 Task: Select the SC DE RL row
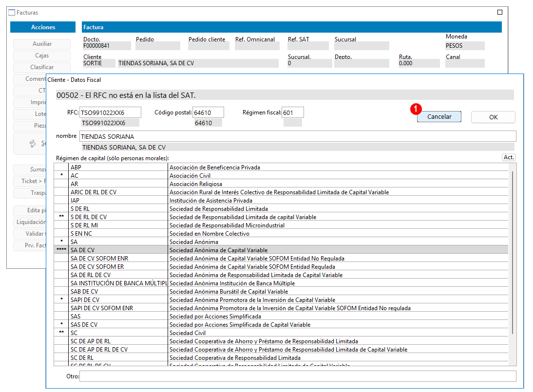[281, 358]
